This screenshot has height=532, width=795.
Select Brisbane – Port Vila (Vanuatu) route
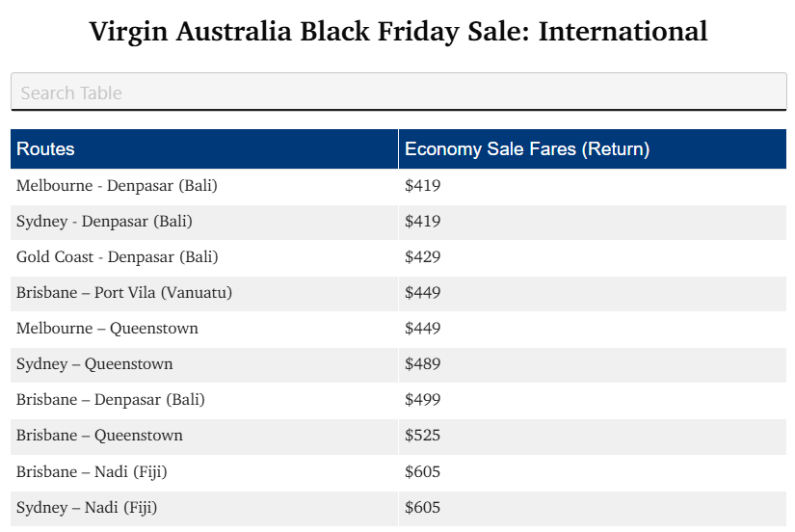(123, 293)
